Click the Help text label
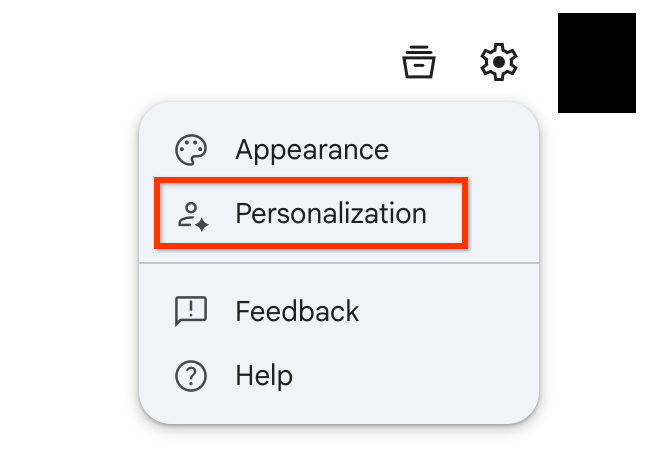 click(x=264, y=376)
